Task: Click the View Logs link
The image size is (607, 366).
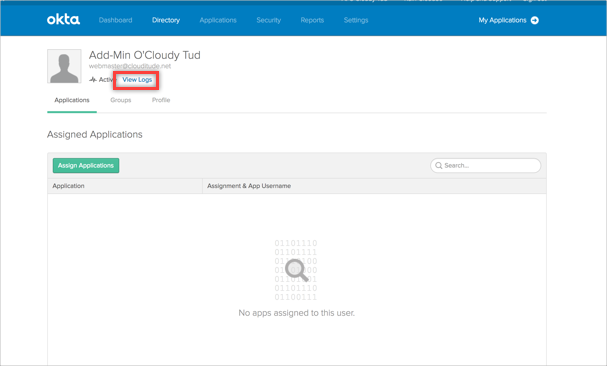Action: (x=137, y=79)
